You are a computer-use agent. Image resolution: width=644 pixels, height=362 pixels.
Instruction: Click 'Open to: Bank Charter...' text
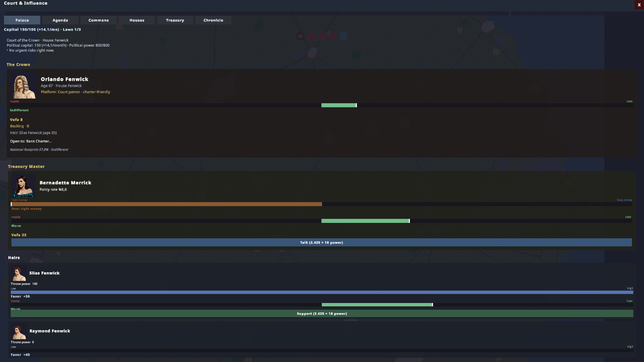tap(31, 141)
